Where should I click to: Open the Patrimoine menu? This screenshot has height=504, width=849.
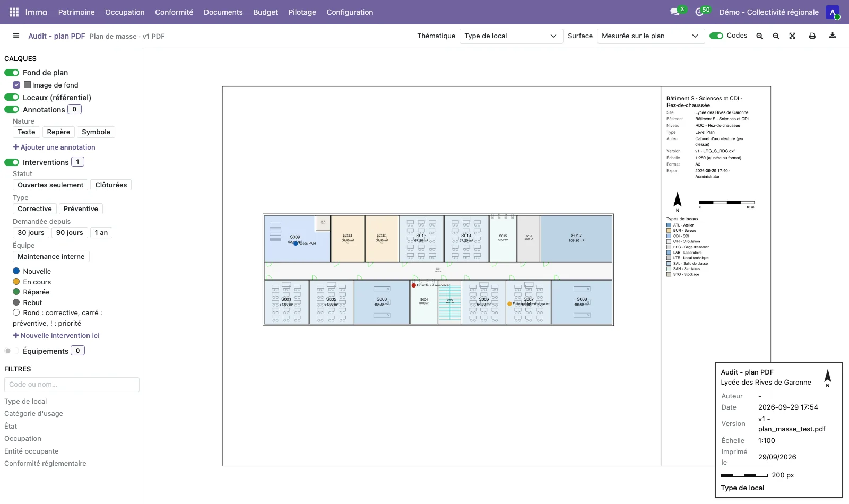tap(76, 12)
